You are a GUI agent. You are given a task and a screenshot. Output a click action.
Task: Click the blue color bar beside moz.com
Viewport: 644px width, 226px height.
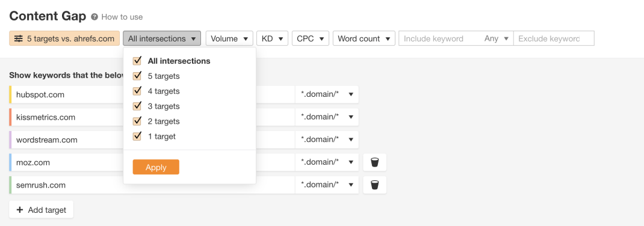click(10, 162)
